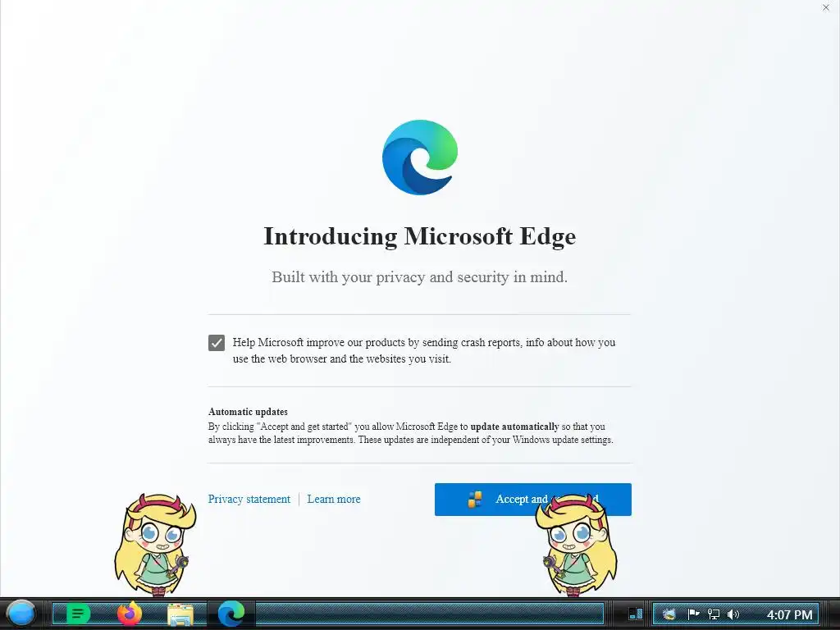The image size is (840, 630).
Task: Click 'Built with your privacy and security' subtitle
Action: coord(419,277)
